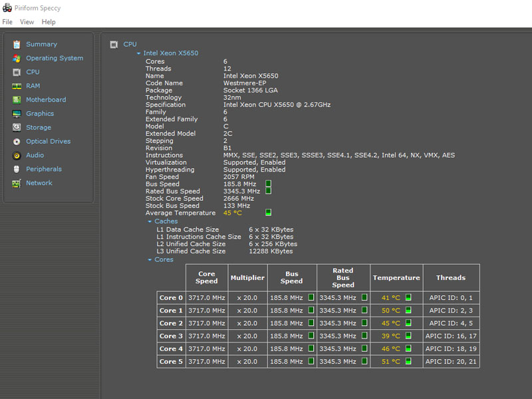
Task: Click the Temperature column header
Action: tap(396, 277)
